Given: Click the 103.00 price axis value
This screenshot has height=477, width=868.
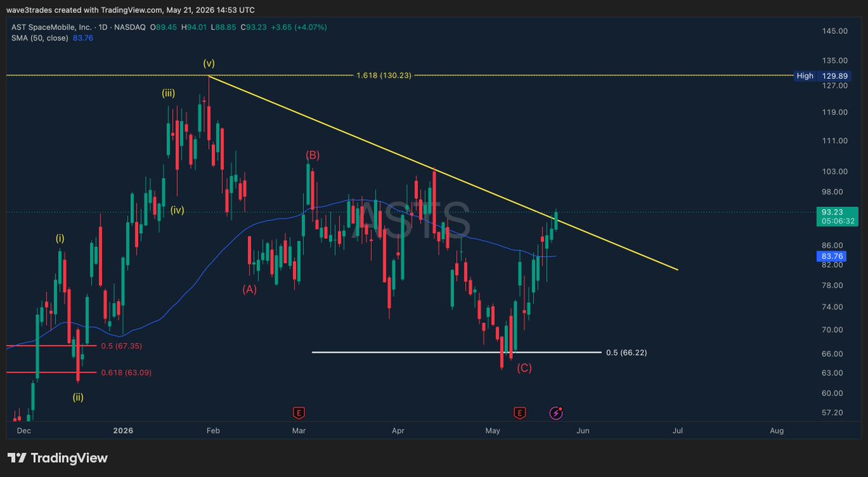Looking at the screenshot, I should pos(835,172).
